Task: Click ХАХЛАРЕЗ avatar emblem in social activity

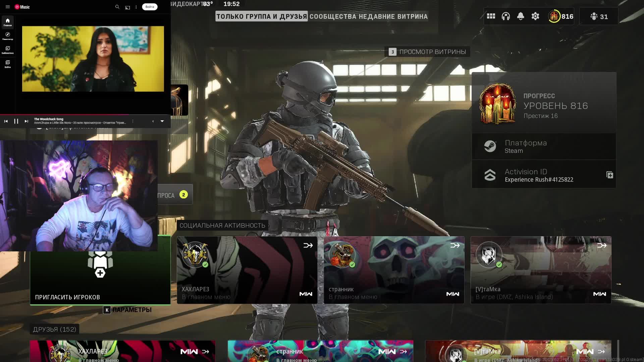Action: [195, 254]
